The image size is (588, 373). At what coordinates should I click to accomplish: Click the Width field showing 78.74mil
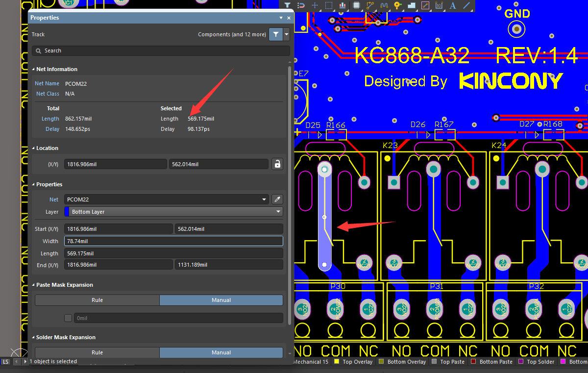(x=173, y=241)
